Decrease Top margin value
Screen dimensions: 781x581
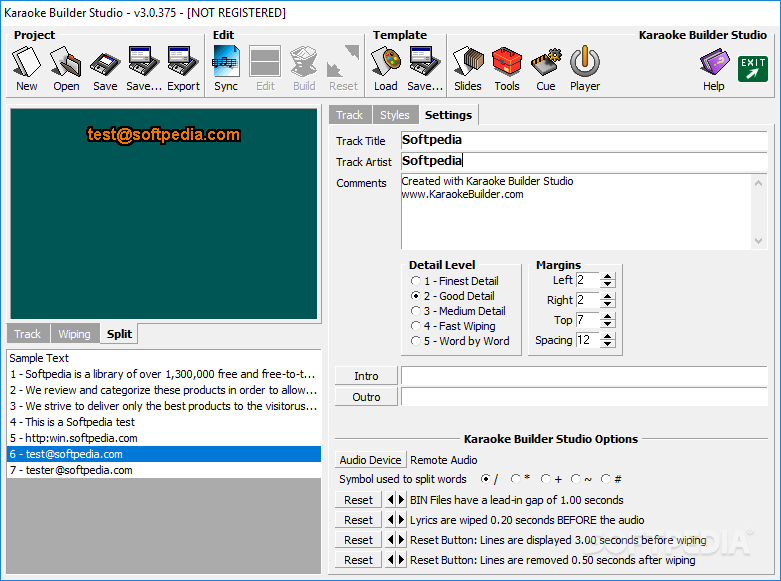click(x=607, y=323)
